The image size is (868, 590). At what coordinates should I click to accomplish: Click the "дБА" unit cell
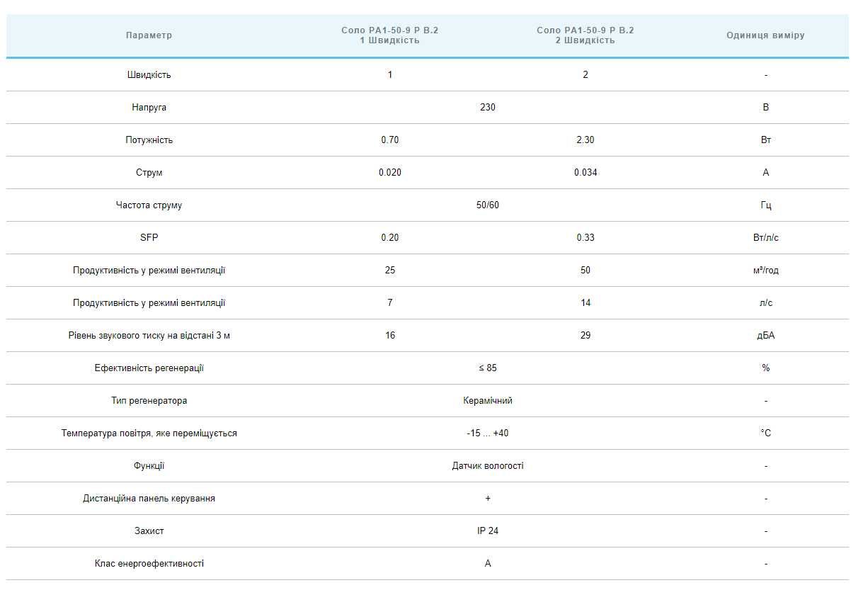(x=766, y=336)
